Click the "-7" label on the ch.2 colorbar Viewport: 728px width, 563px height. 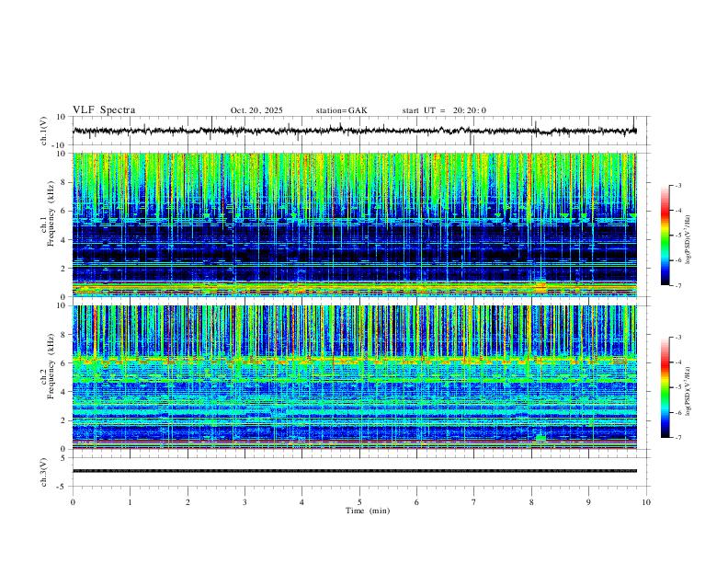[678, 438]
